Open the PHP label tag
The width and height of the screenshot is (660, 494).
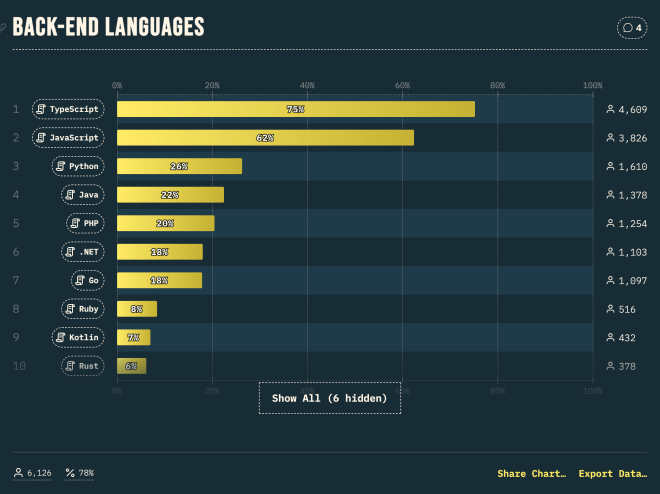pyautogui.click(x=85, y=223)
